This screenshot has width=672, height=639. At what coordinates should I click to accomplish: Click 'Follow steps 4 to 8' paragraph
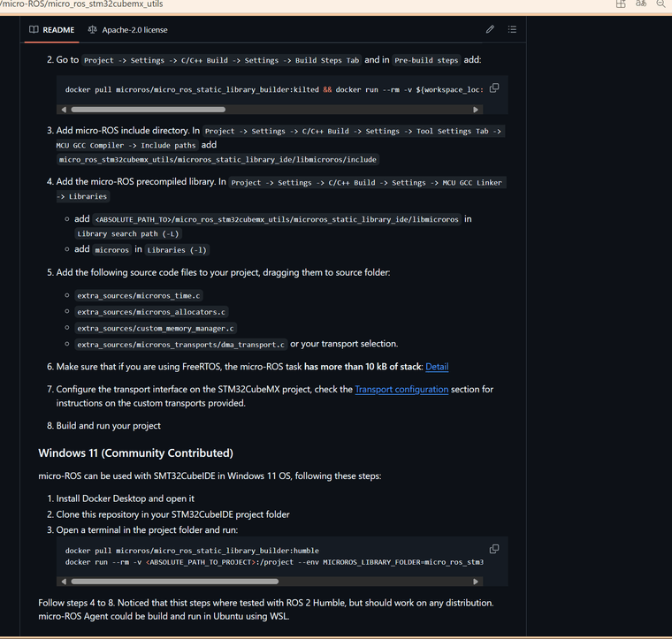(x=266, y=610)
